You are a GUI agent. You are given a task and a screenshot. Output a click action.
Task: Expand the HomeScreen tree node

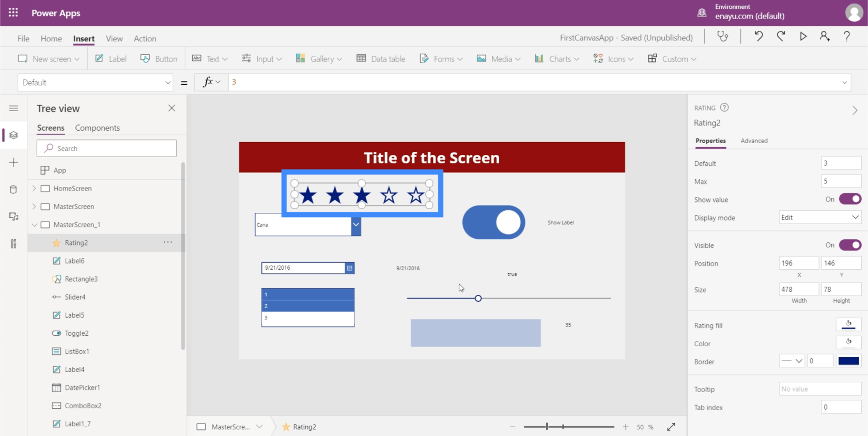click(x=34, y=189)
